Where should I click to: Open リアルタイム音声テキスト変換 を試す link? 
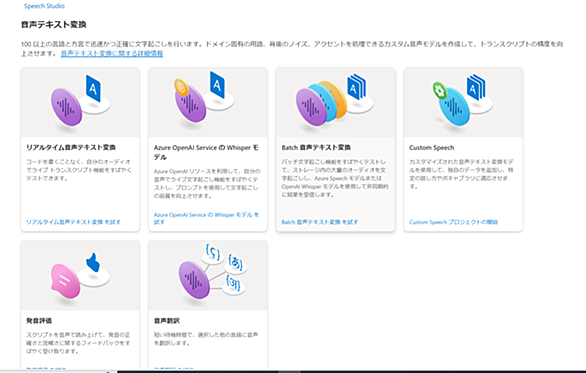pyautogui.click(x=73, y=222)
